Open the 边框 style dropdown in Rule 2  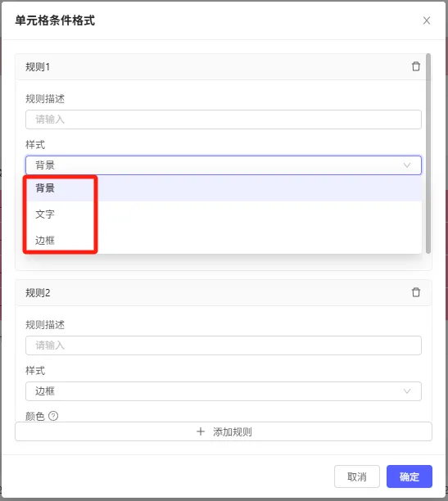[224, 391]
